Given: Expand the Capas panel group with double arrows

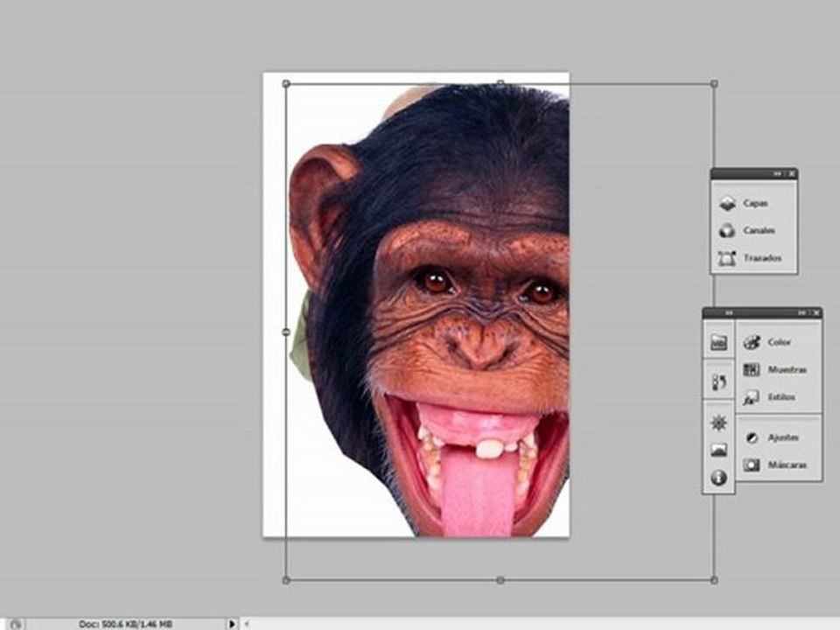Looking at the screenshot, I should point(777,174).
